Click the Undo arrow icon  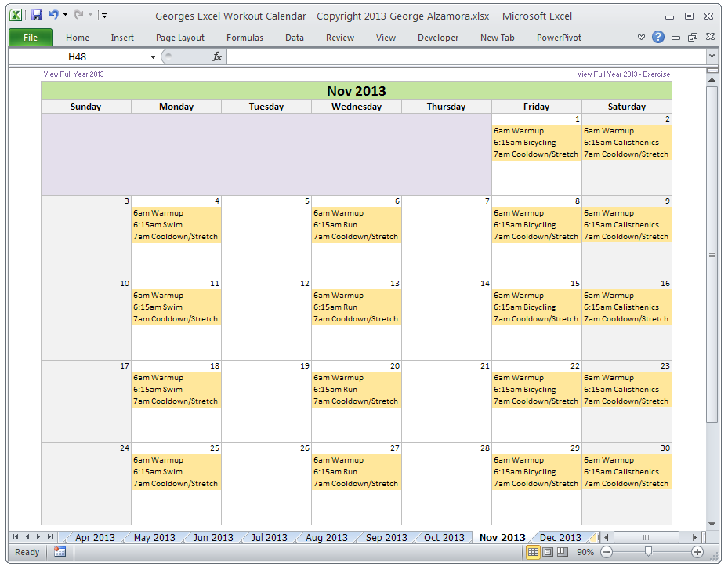pyautogui.click(x=53, y=15)
